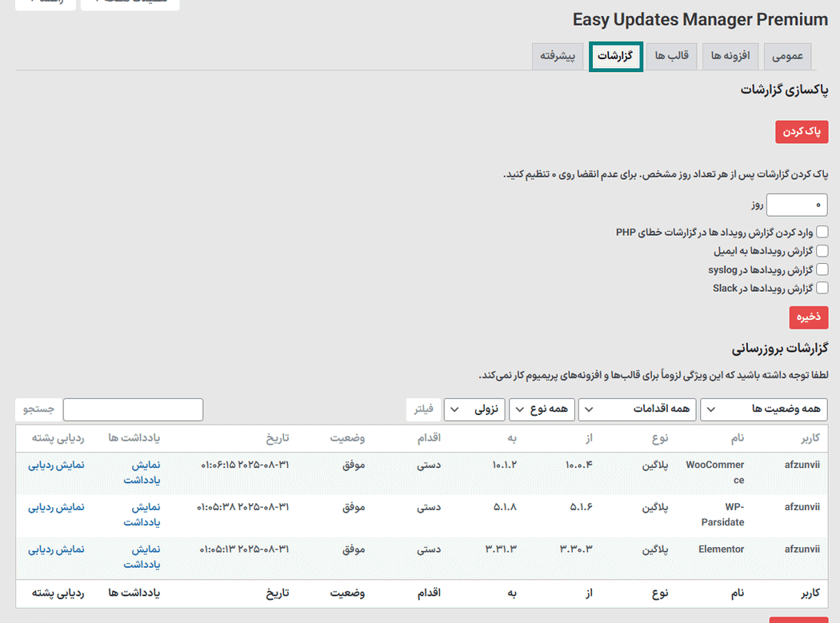Click the کاربر column header at table top
Screen dimensions: 840x623
[810, 438]
